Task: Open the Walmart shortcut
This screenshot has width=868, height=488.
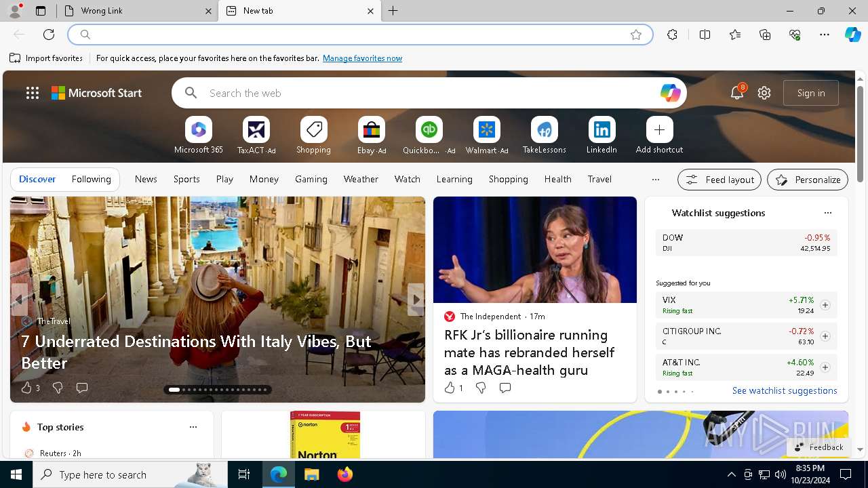Action: pyautogui.click(x=487, y=136)
